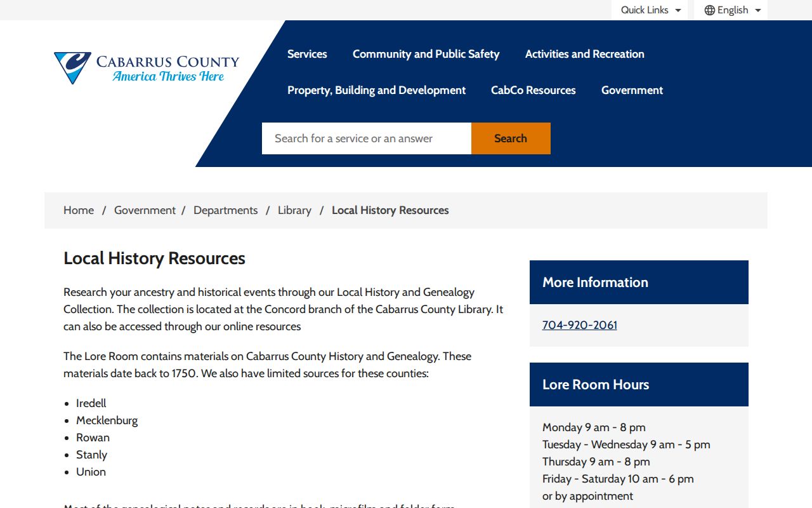Go to Home breadcrumb link

[x=79, y=210]
